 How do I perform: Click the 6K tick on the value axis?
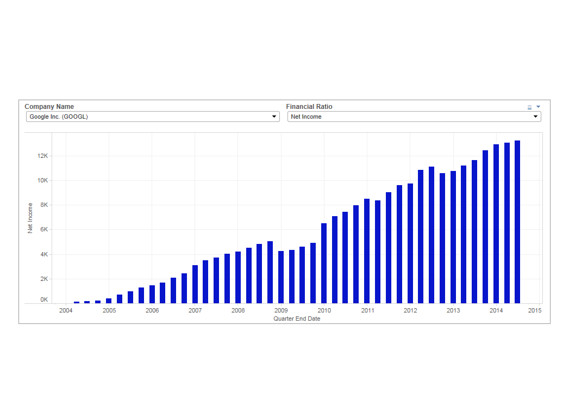pos(44,229)
